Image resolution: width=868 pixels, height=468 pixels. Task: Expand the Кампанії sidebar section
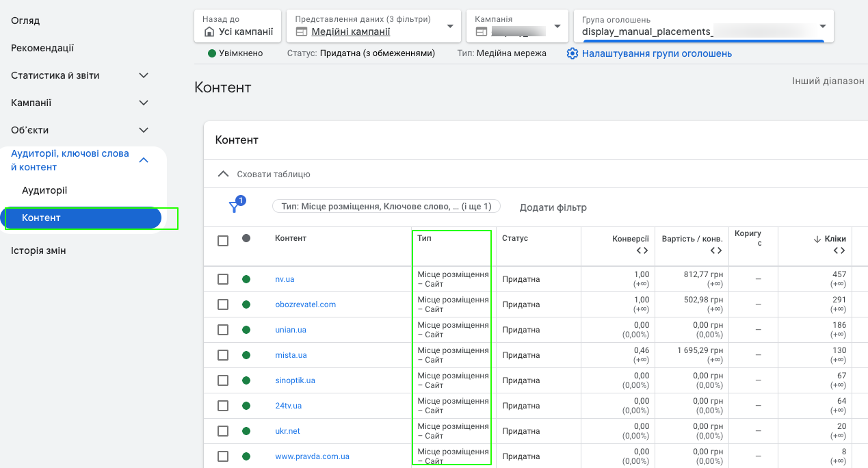click(x=144, y=103)
